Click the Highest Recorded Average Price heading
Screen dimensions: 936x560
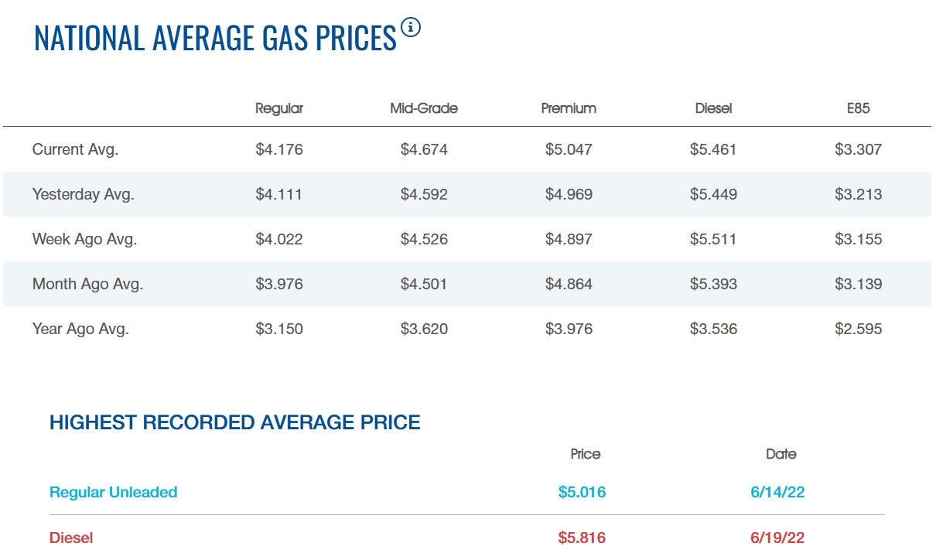pyautogui.click(x=235, y=423)
